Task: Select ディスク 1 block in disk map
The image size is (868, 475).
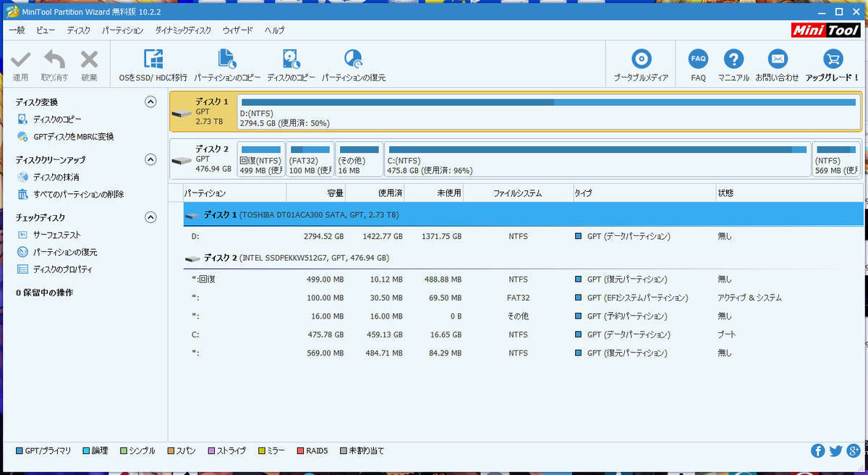Action: [203, 112]
